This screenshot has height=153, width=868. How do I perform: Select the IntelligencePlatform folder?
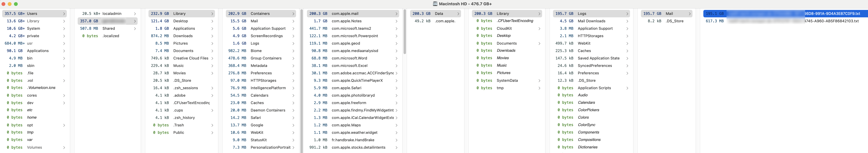261,88
